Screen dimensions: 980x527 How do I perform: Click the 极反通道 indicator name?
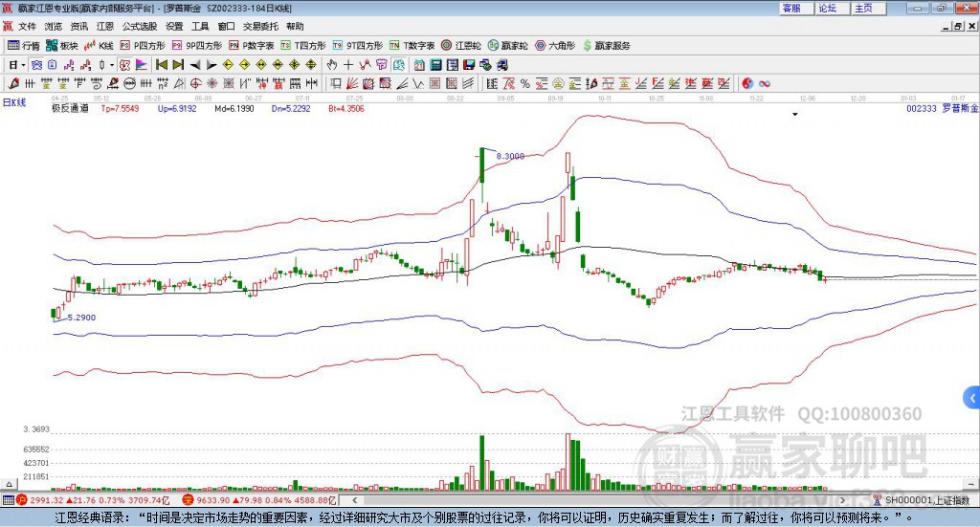click(x=70, y=109)
